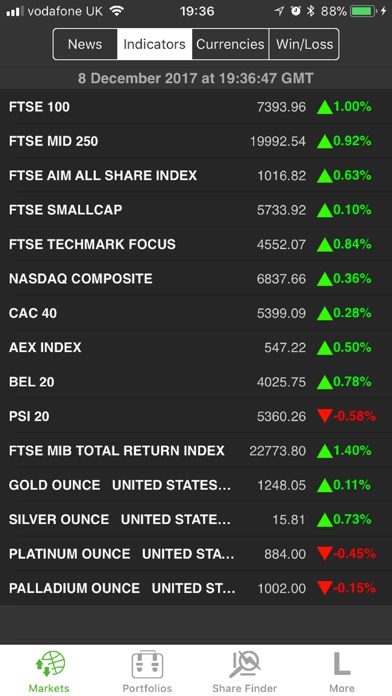This screenshot has height=696, width=392.
Task: Switch to the Currencies tab
Action: [230, 44]
